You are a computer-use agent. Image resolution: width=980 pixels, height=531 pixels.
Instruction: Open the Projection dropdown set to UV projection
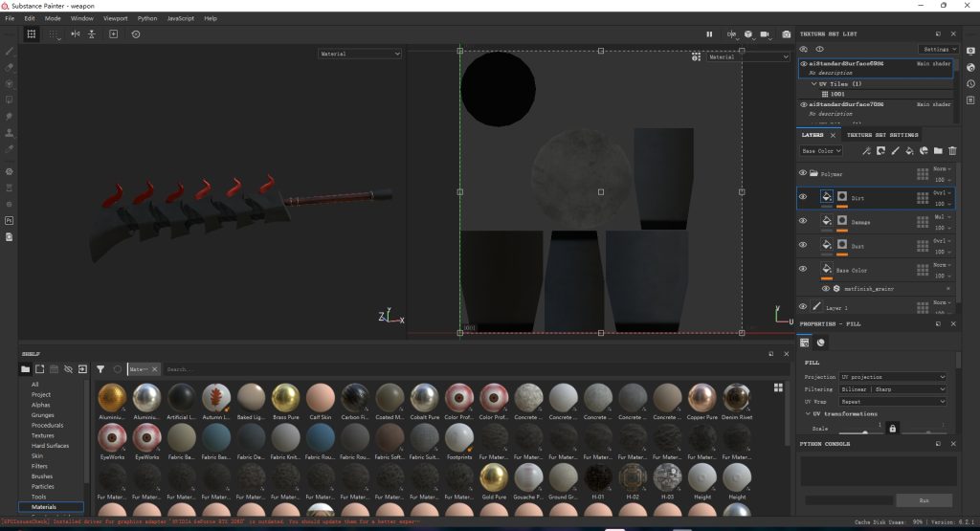point(893,377)
